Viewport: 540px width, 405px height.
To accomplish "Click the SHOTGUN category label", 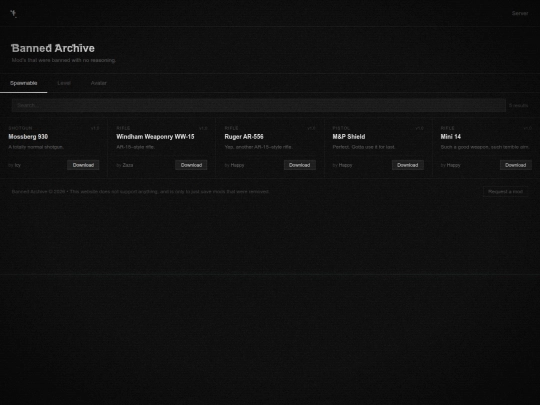I will (x=20, y=128).
